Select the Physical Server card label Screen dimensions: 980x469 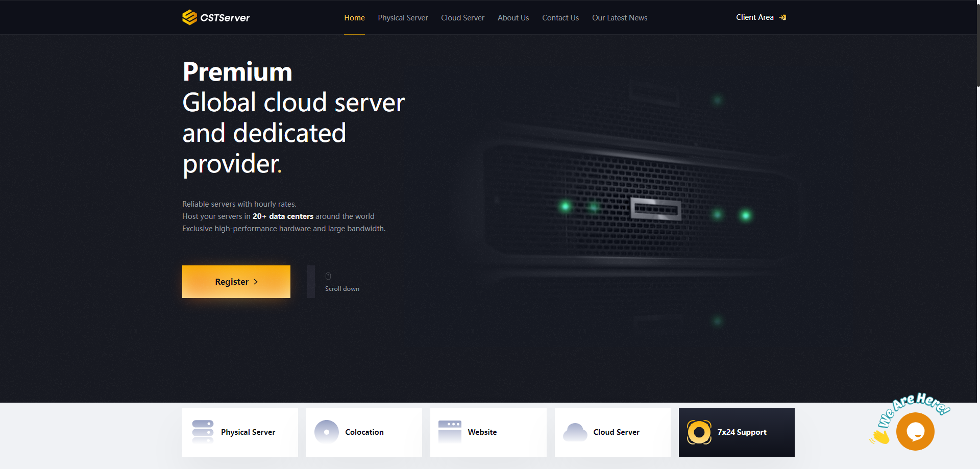248,432
